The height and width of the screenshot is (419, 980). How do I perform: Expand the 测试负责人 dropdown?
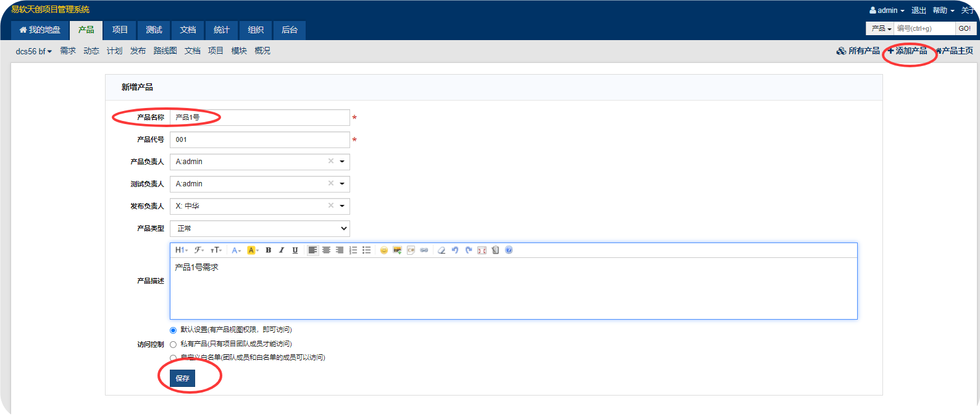[342, 184]
